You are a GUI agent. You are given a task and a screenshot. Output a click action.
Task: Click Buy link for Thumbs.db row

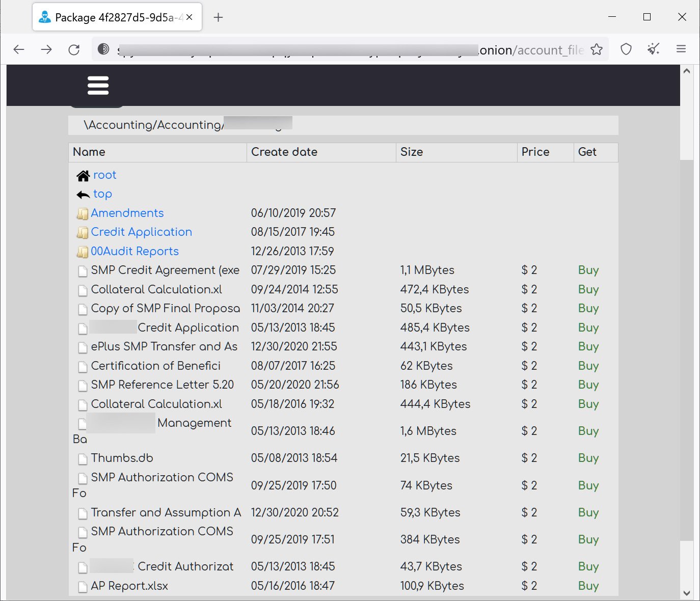pyautogui.click(x=588, y=458)
